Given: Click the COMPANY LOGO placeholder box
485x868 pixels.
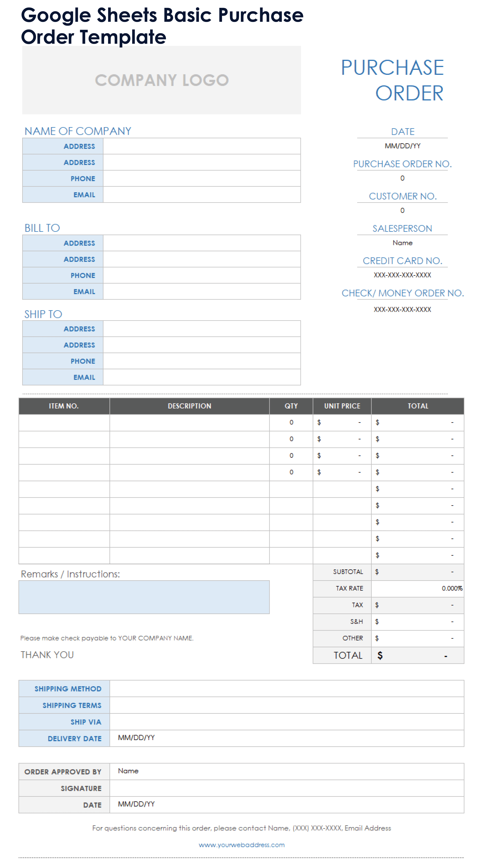Looking at the screenshot, I should pyautogui.click(x=161, y=80).
